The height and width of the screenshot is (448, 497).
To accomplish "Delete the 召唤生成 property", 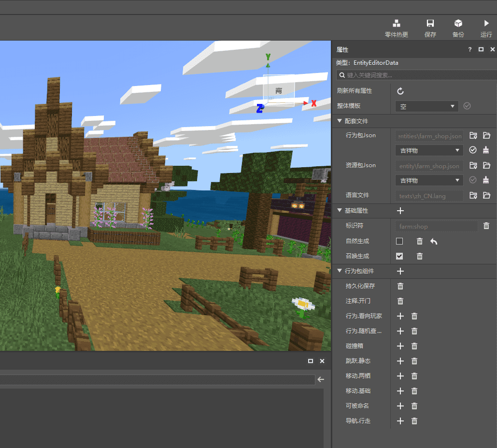I will 420,256.
